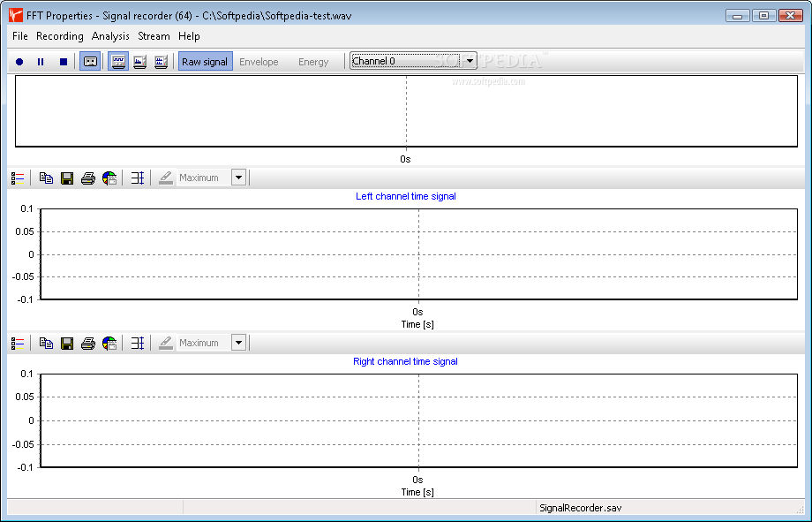The image size is (812, 522).
Task: Click the marker pen icon in Right channel toolbar
Action: pyautogui.click(x=165, y=344)
